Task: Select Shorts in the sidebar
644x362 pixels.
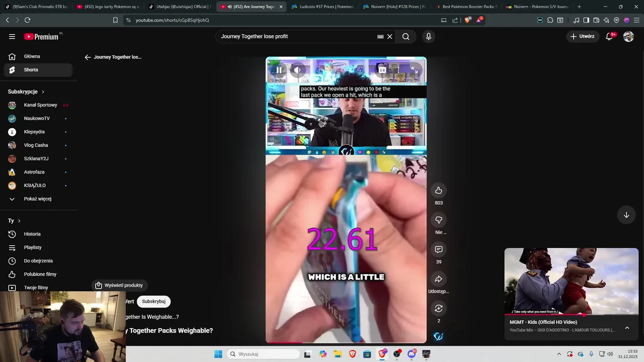Action: (38, 70)
